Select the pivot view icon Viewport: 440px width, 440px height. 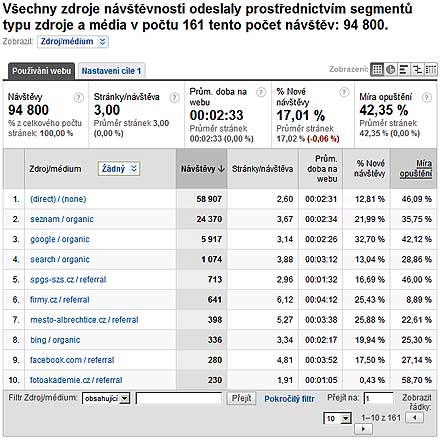(430, 70)
